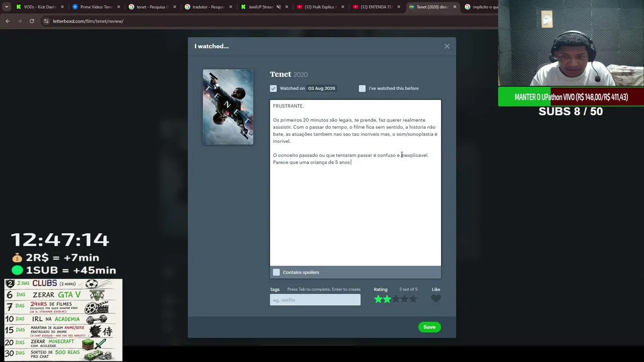Click the Tenet movie poster thumbnail
Screen dimensions: 644x362
[x=228, y=107]
